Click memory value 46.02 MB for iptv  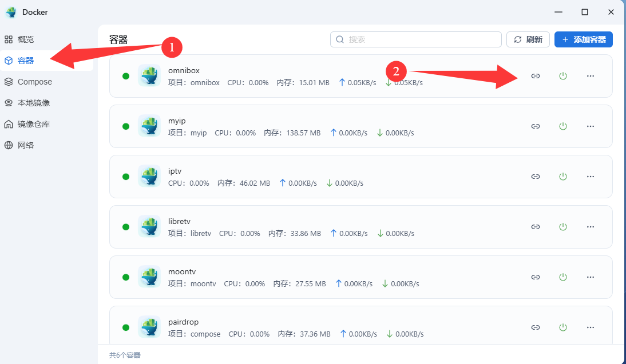click(255, 183)
